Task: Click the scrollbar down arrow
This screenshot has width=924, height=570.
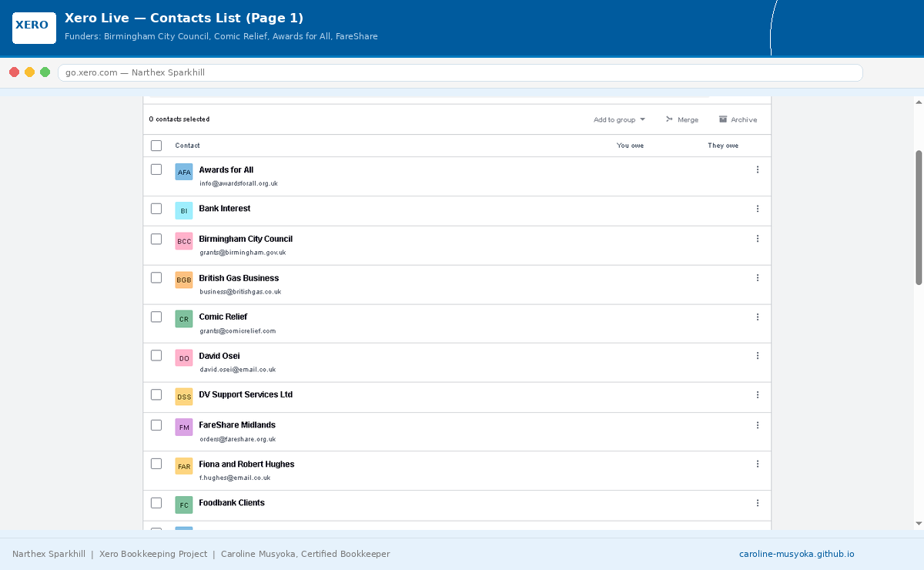Action: 919,524
